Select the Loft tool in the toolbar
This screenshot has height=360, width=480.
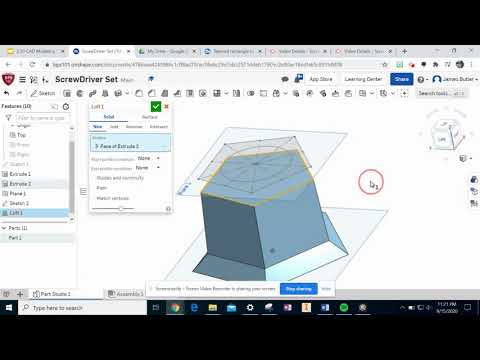click(105, 93)
